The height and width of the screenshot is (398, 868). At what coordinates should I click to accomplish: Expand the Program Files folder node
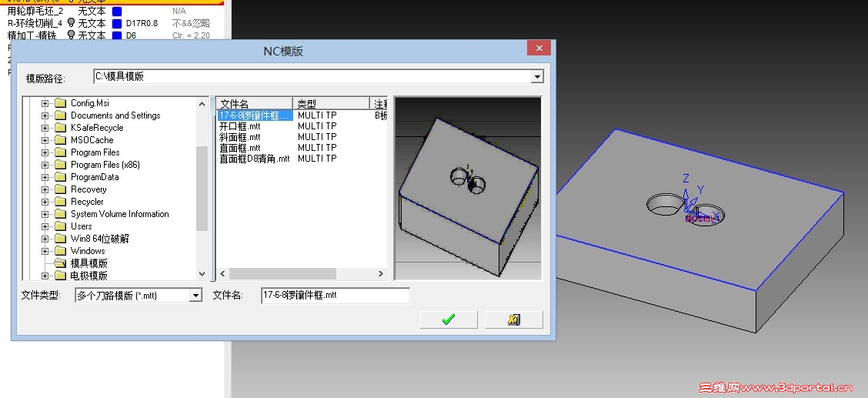45,152
